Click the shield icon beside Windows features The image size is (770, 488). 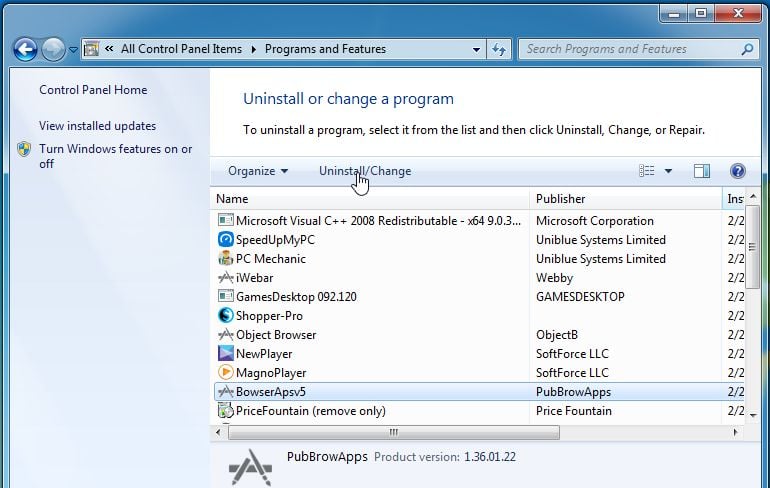pyautogui.click(x=24, y=149)
